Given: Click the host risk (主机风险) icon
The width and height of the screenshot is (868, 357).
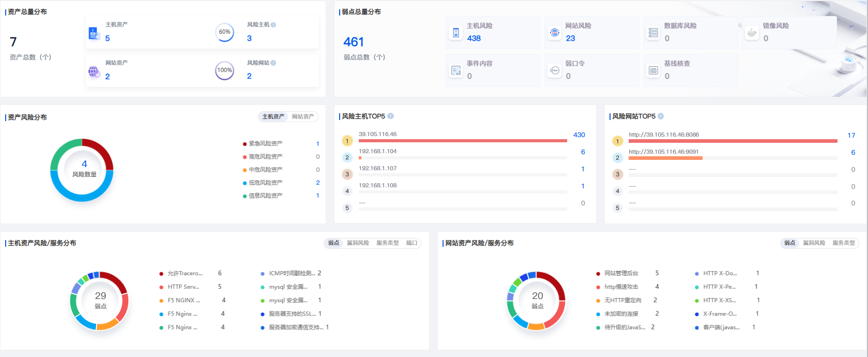Looking at the screenshot, I should pyautogui.click(x=456, y=33).
